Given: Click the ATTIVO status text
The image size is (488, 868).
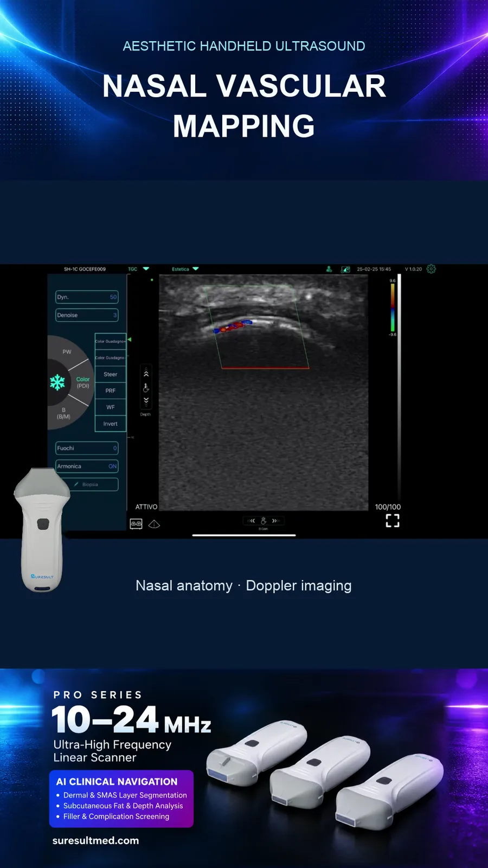Looking at the screenshot, I should (146, 507).
